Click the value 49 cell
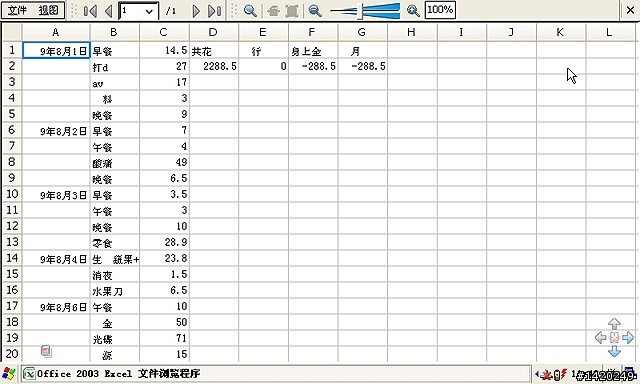 tap(164, 162)
